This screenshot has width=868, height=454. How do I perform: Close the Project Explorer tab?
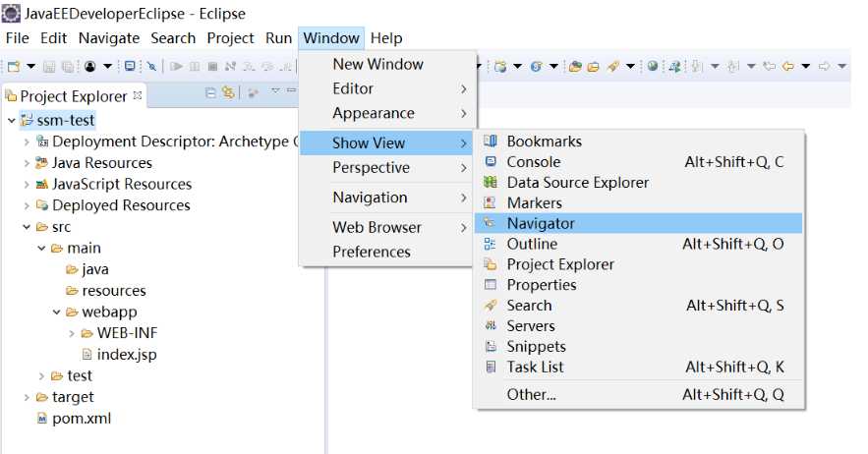(138, 95)
